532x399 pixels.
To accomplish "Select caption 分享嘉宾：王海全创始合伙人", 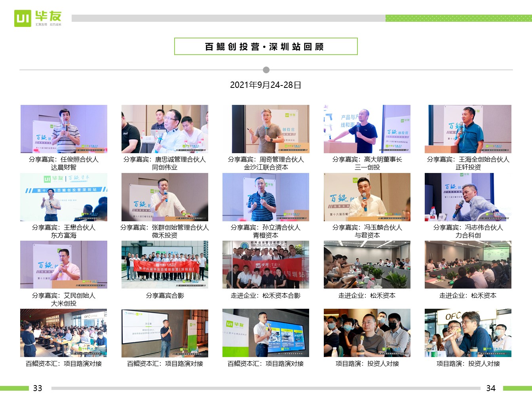I will (468, 160).
